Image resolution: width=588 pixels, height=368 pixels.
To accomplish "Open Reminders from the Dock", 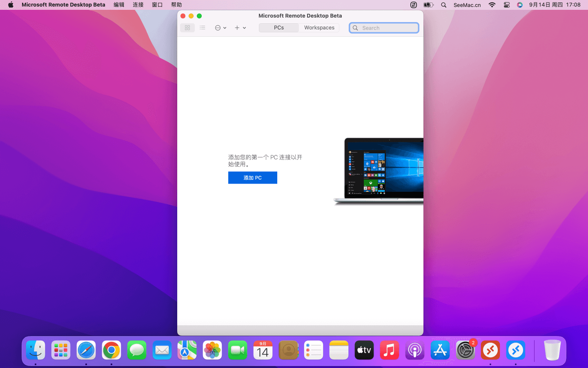I will tap(314, 350).
